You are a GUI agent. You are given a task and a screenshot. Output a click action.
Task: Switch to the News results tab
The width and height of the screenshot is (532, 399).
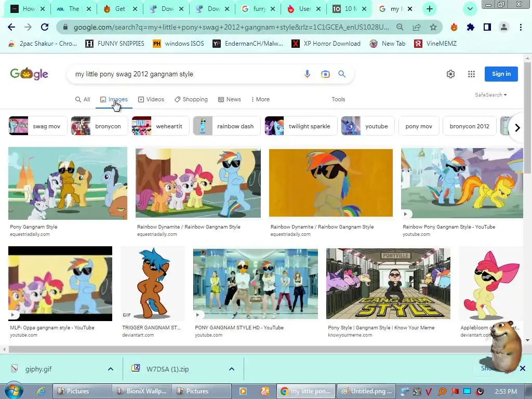tap(229, 99)
